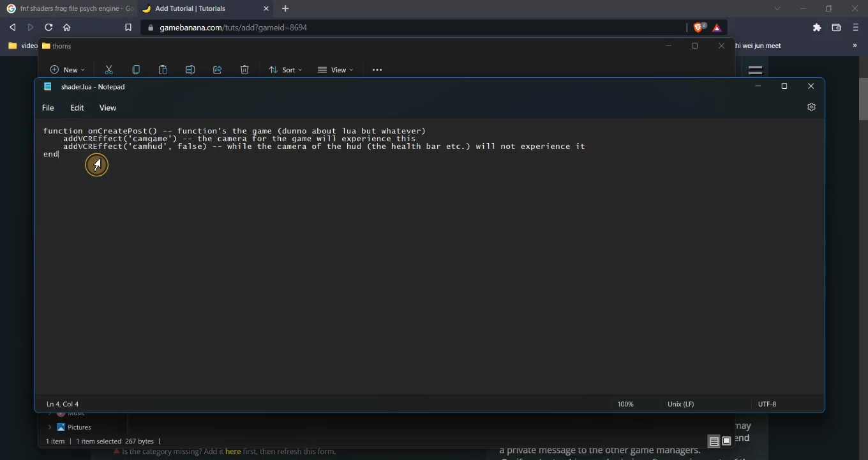The width and height of the screenshot is (868, 460).
Task: Rename the selected item via toolbar
Action: point(190,69)
